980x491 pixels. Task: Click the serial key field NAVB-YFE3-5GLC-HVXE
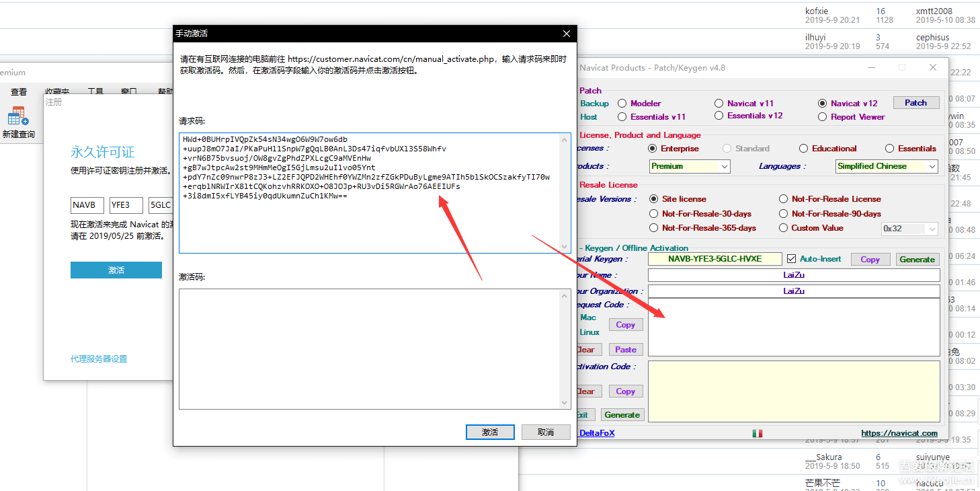715,259
